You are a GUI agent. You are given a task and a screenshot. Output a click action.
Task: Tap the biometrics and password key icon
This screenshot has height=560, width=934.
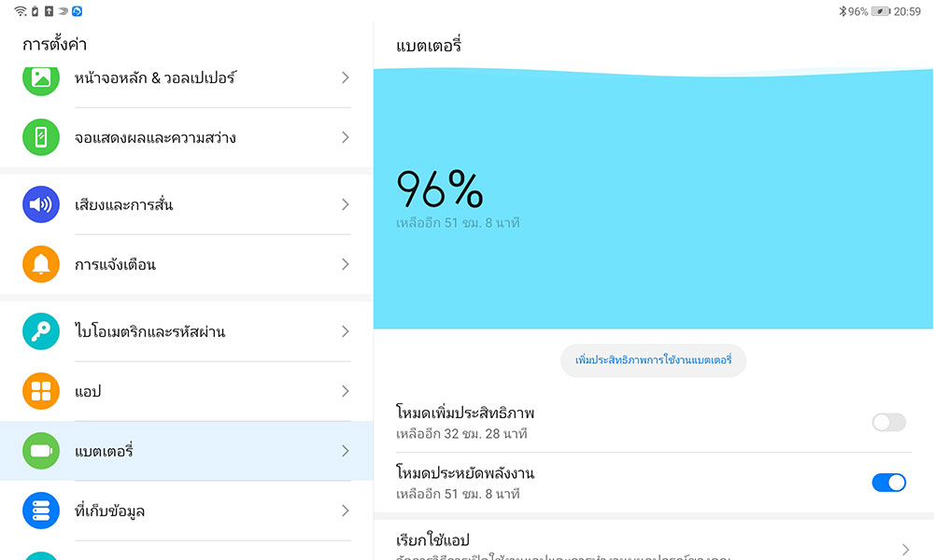coord(41,331)
